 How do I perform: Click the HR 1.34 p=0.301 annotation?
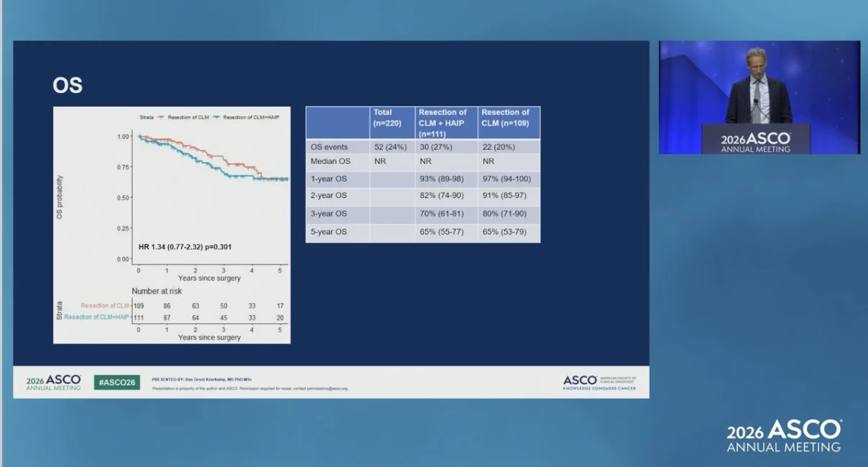tap(185, 247)
